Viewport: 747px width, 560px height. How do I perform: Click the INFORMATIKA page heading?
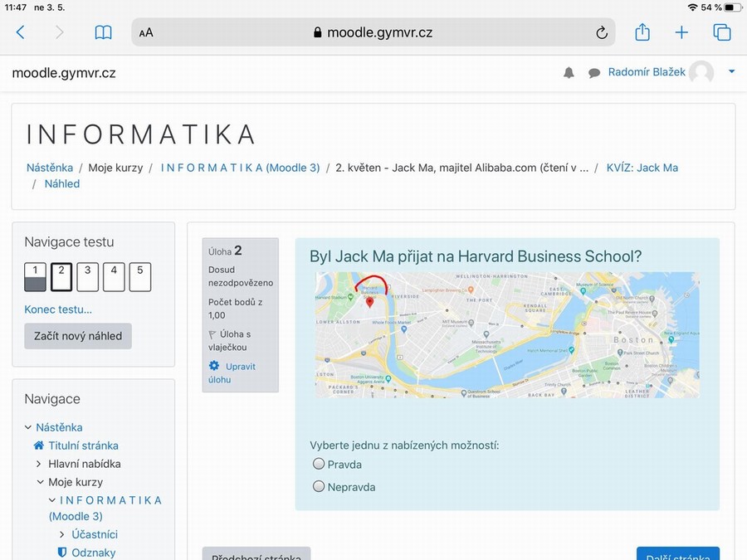[141, 134]
